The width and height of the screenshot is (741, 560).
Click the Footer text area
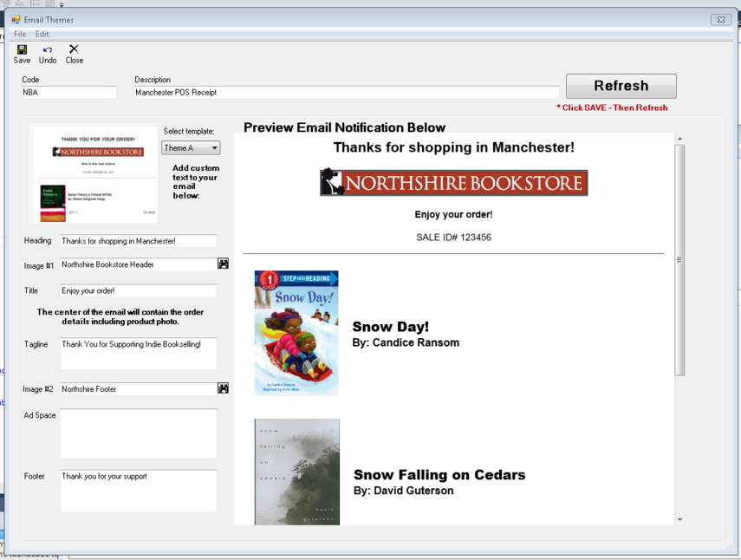(x=139, y=491)
